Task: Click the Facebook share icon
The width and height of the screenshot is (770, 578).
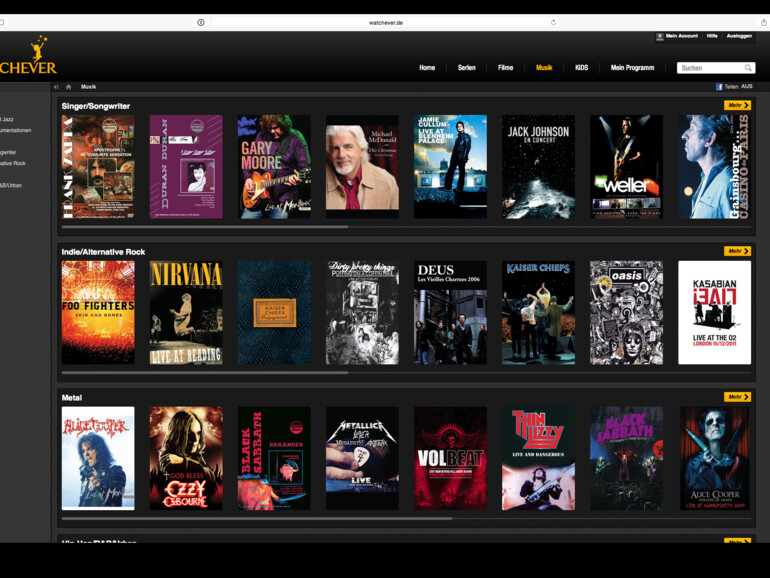Action: 719,87
